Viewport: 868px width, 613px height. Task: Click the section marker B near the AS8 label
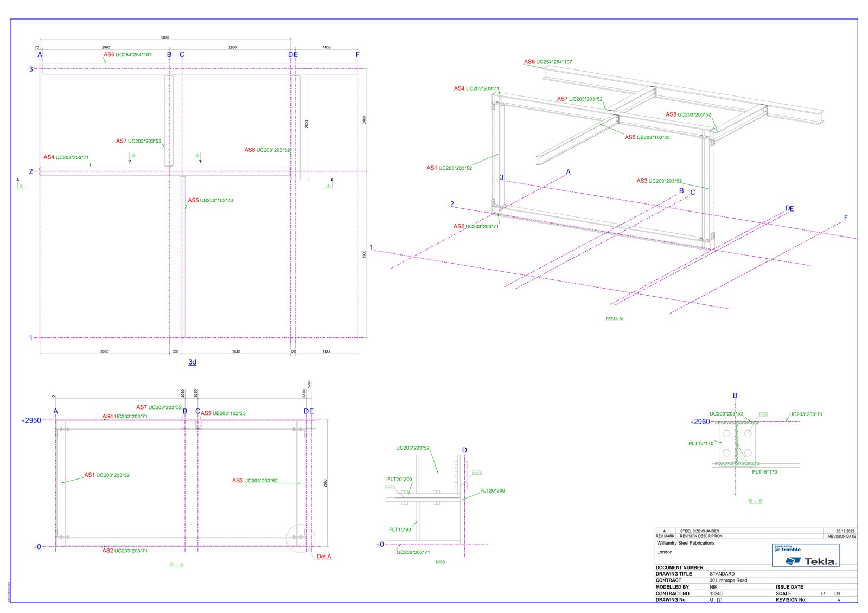pos(197,156)
